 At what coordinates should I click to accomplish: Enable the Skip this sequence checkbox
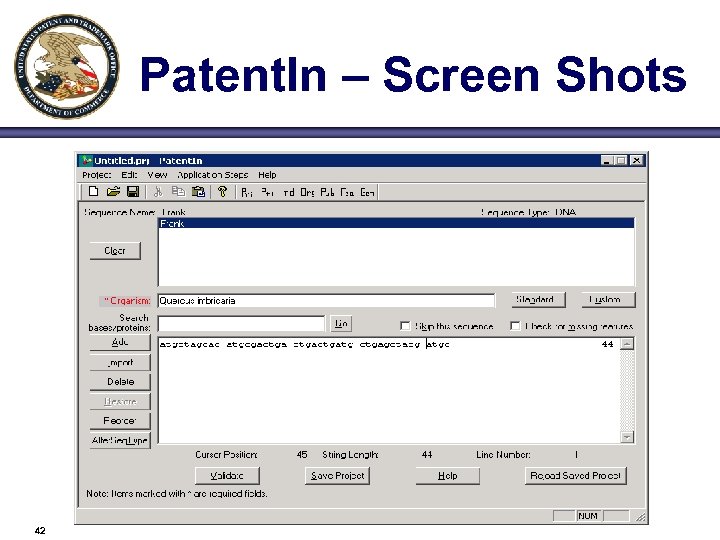coord(405,326)
